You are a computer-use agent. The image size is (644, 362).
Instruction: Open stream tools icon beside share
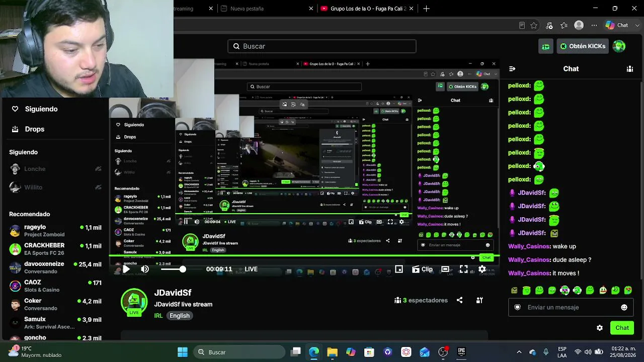coord(479,300)
